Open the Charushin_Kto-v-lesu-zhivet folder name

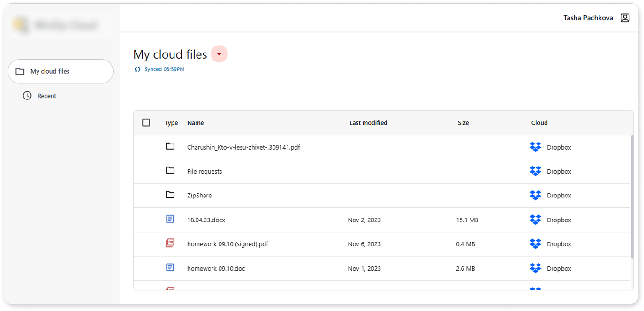(x=243, y=147)
